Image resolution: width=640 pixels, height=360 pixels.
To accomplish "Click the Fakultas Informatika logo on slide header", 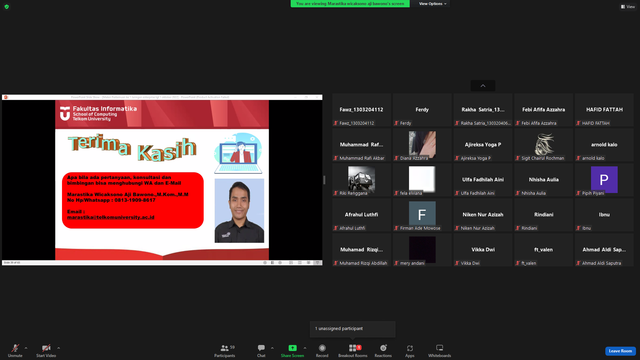I will tap(98, 113).
